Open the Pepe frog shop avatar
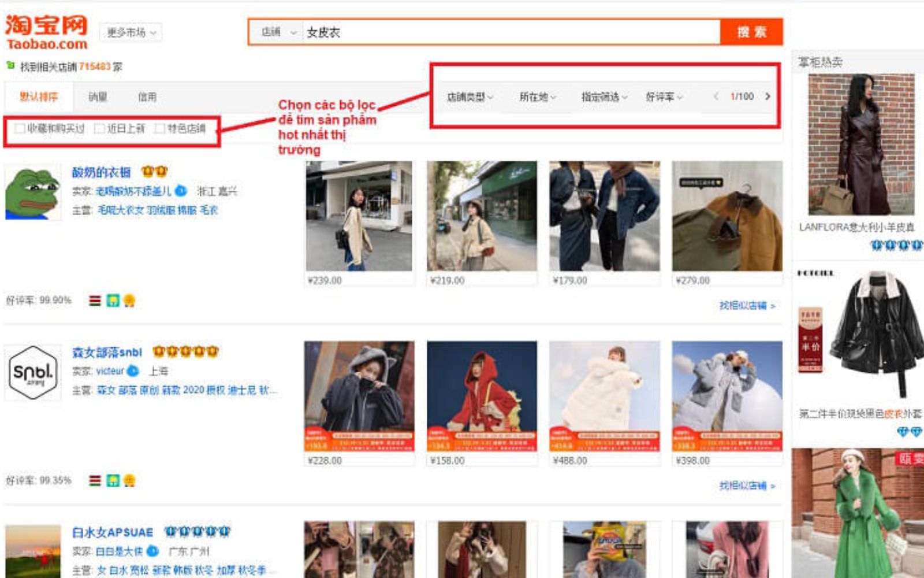 (x=32, y=193)
